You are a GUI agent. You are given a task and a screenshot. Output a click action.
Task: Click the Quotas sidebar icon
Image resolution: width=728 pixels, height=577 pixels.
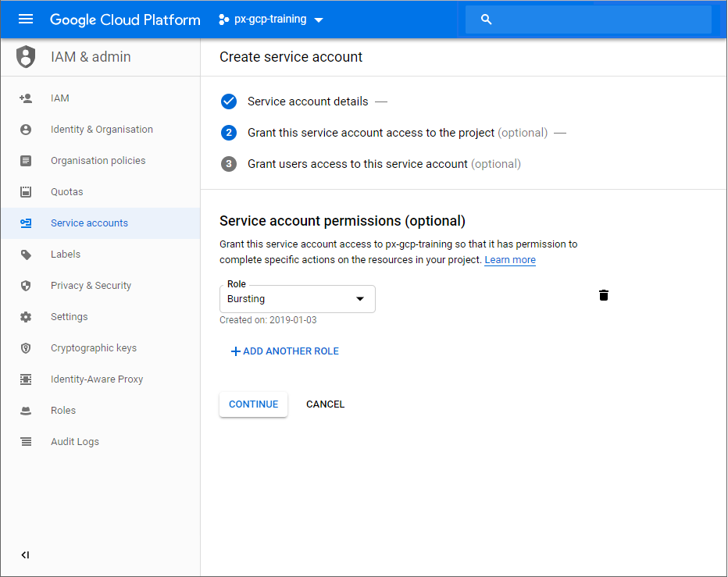pos(26,192)
